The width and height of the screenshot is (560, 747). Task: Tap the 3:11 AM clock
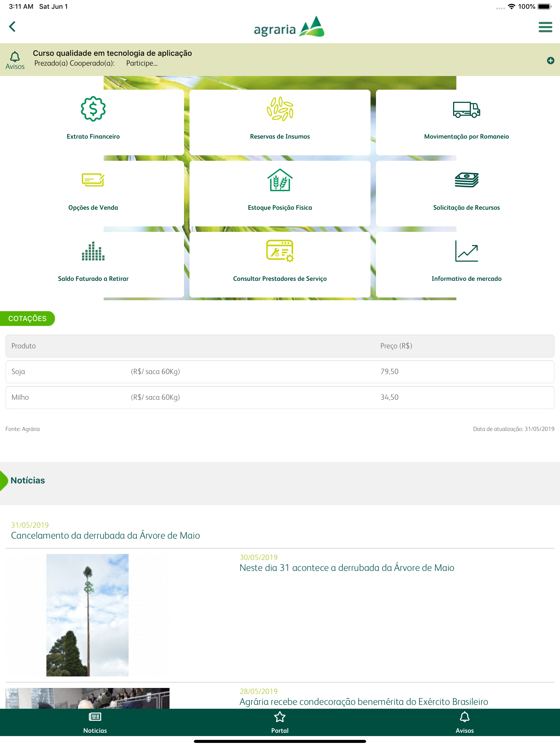tap(21, 6)
